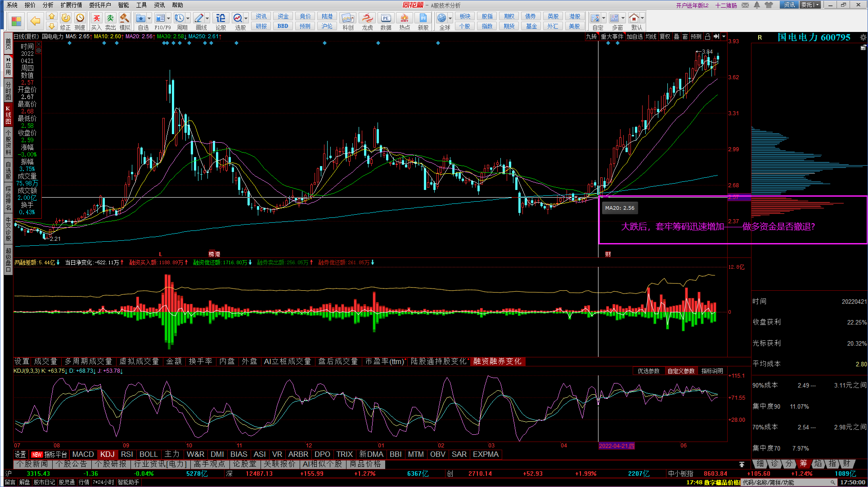This screenshot has width=868, height=487.
Task: Toggle 均线 moving averages display
Action: tap(651, 36)
